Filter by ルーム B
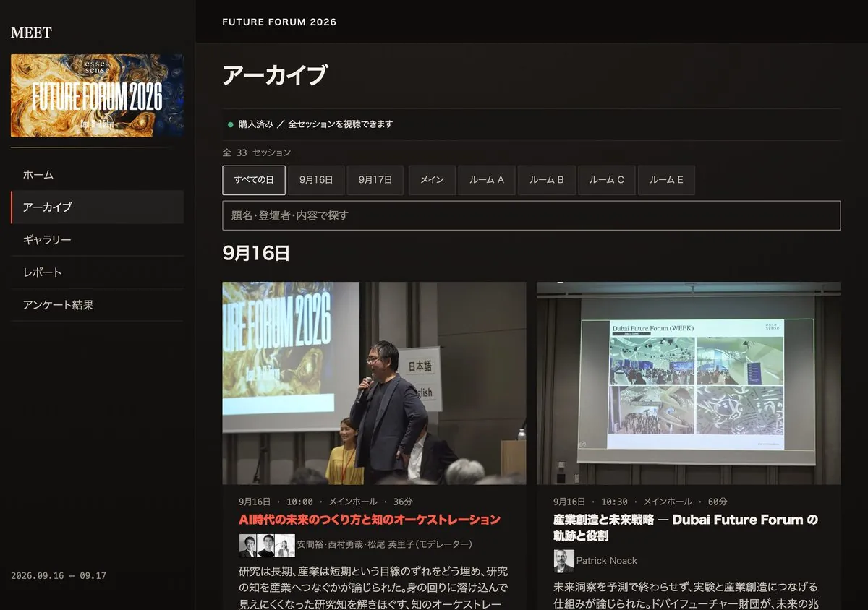 click(x=547, y=180)
